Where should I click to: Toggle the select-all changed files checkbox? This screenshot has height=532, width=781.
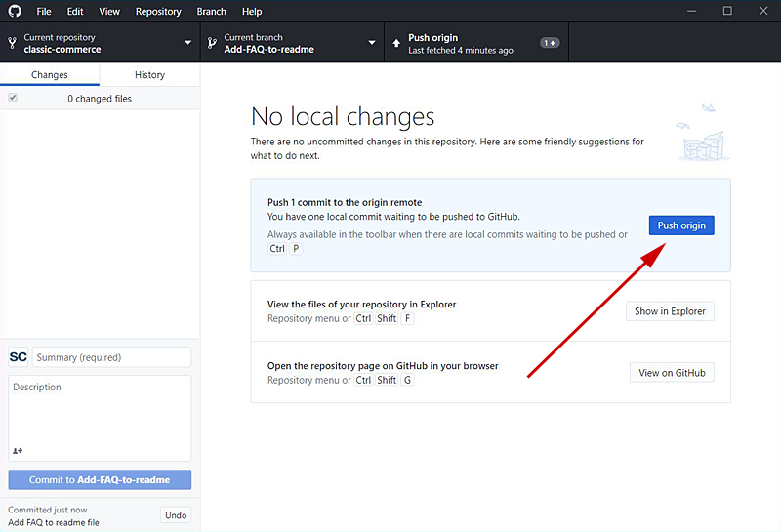13,98
